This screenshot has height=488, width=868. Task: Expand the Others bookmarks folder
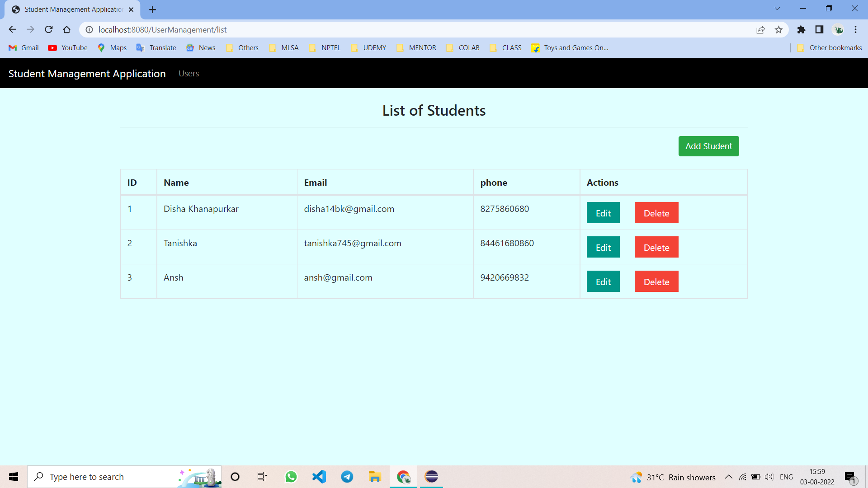pyautogui.click(x=242, y=47)
